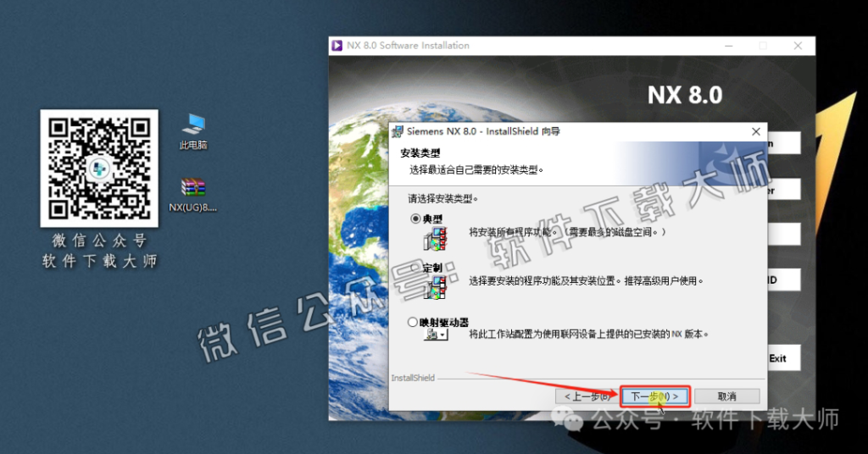Select the 映射驱动器 radio button
Viewport: 868px width, 454px height.
click(x=413, y=322)
